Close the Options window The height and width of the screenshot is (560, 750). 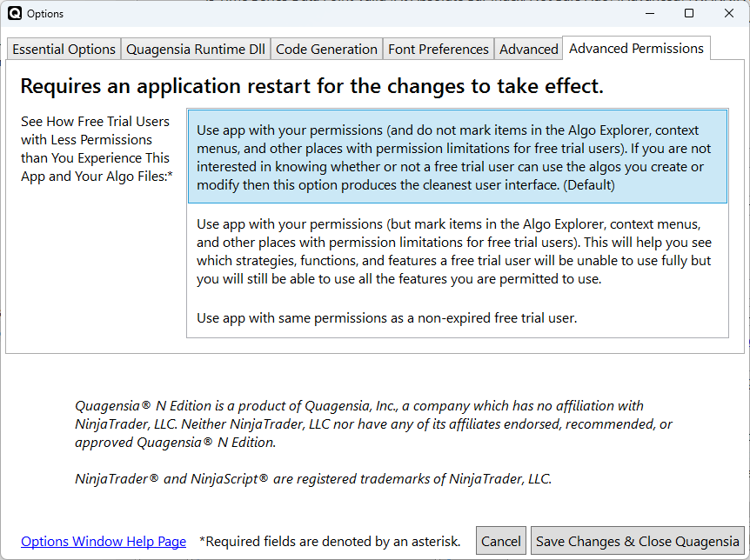click(729, 13)
